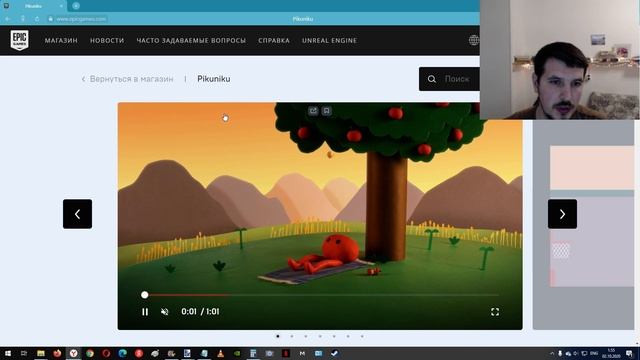Click the volume icon in the system tray

click(x=576, y=353)
